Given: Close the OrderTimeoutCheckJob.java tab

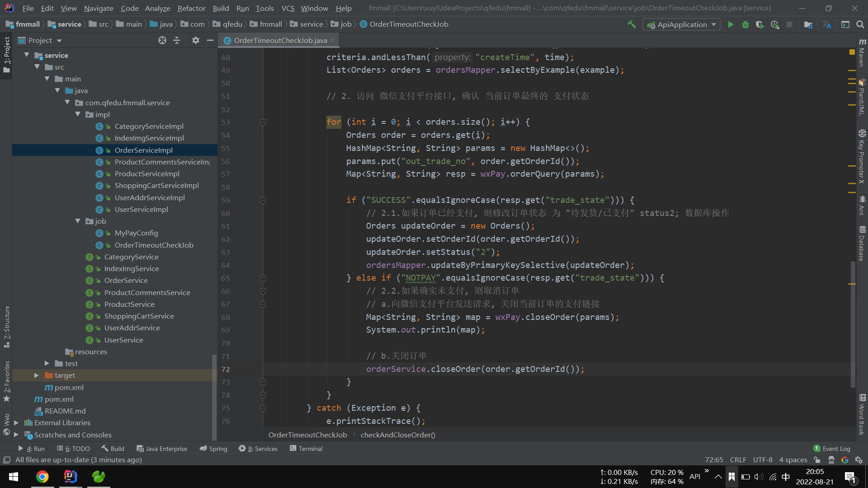Looking at the screenshot, I should pos(333,40).
